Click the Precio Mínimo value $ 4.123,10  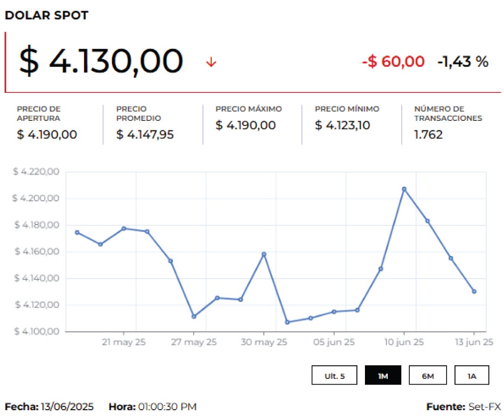coord(342,126)
